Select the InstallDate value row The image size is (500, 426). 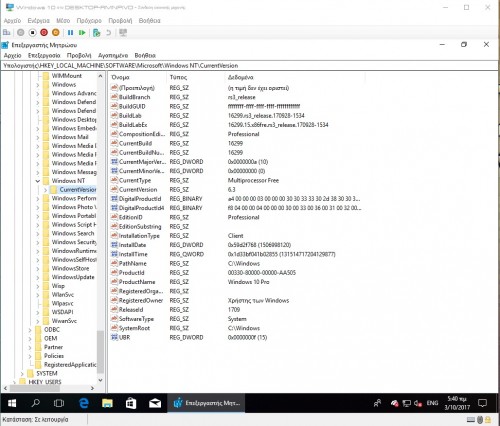(x=236, y=245)
